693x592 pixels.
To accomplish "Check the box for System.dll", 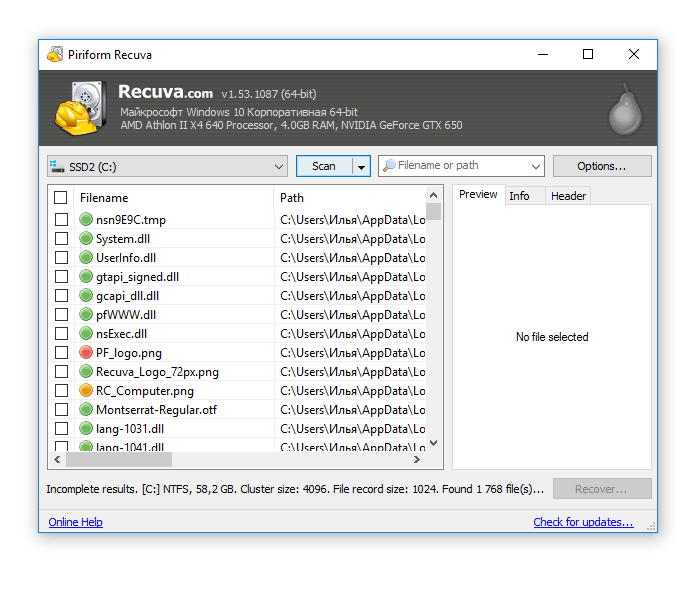I will click(61, 238).
